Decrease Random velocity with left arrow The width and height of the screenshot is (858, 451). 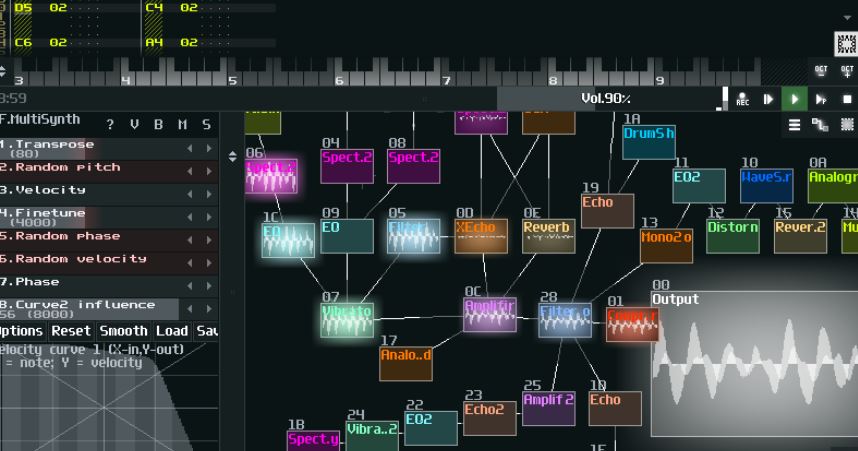[x=190, y=263]
